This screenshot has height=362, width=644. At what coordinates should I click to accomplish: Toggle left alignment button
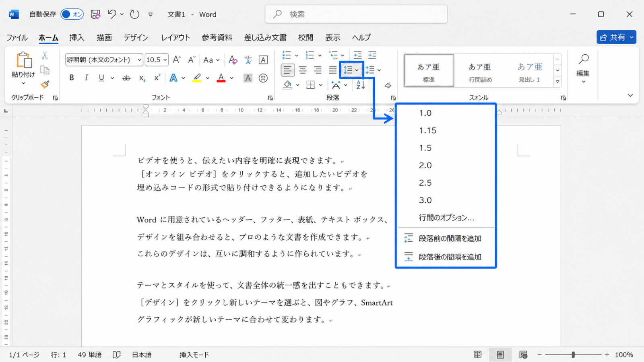click(x=287, y=70)
